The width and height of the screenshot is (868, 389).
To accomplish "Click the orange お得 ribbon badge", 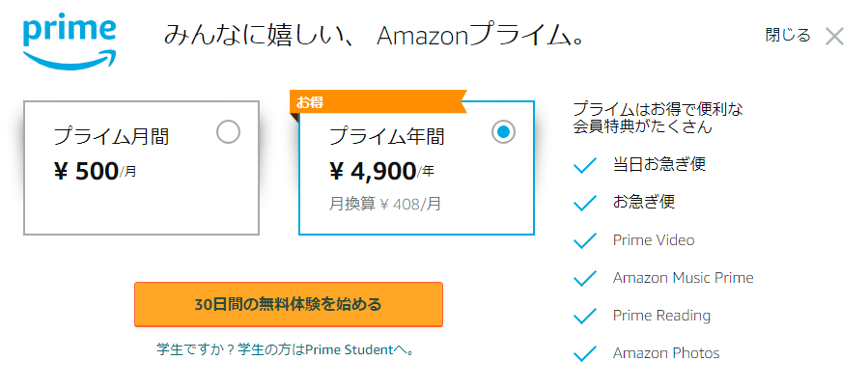I will (x=378, y=101).
